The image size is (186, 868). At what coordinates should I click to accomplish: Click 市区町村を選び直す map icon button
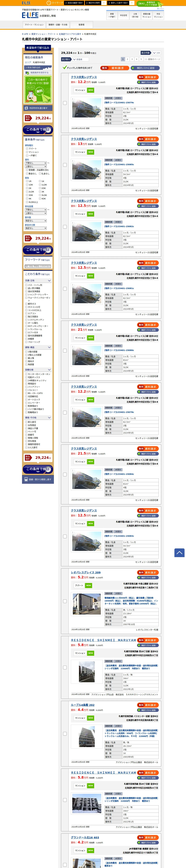point(38,108)
